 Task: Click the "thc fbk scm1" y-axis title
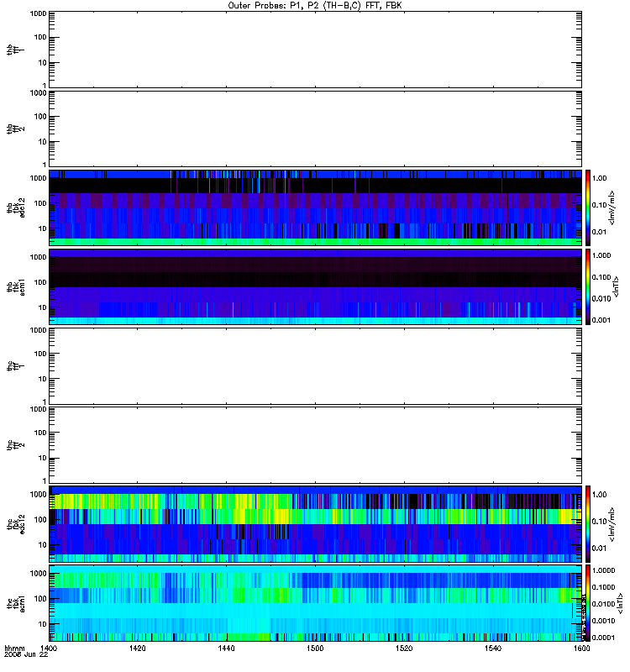15,603
